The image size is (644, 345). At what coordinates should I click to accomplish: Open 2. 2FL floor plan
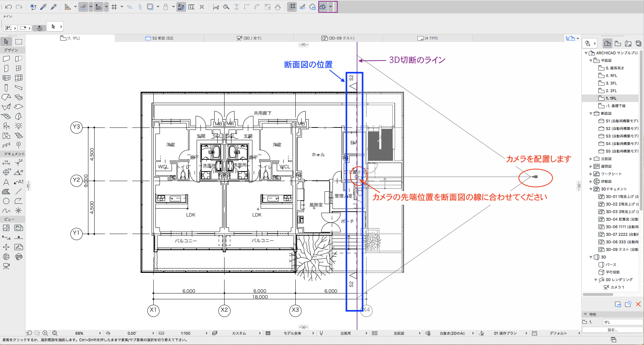[611, 91]
